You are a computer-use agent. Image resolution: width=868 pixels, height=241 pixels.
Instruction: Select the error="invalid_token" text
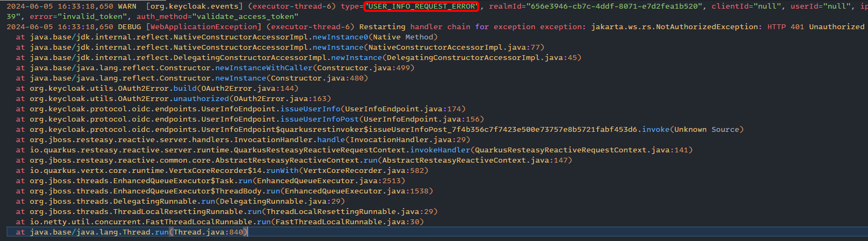78,17
